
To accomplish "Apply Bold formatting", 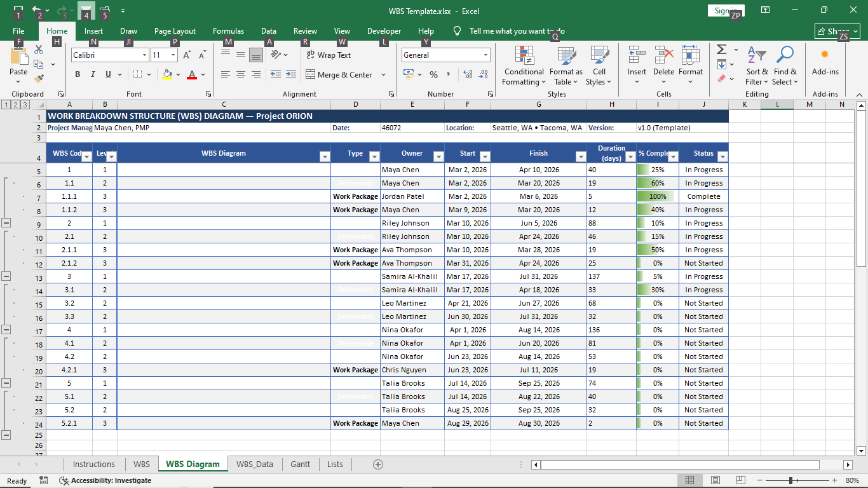I will pos(78,74).
